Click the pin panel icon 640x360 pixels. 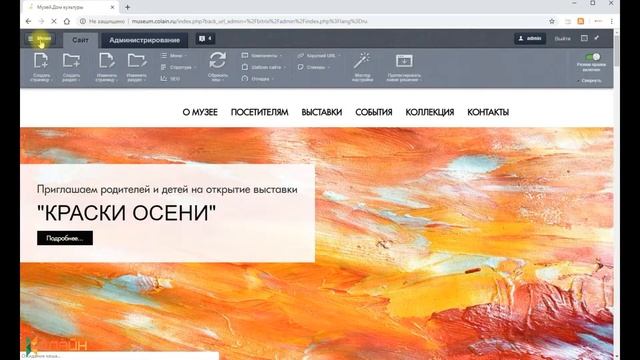597,38
